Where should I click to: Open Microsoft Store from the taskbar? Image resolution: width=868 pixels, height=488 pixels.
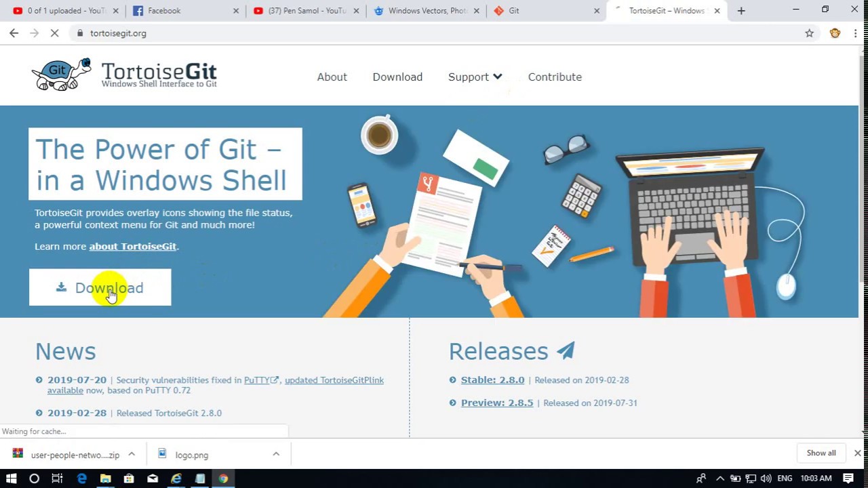tap(129, 479)
